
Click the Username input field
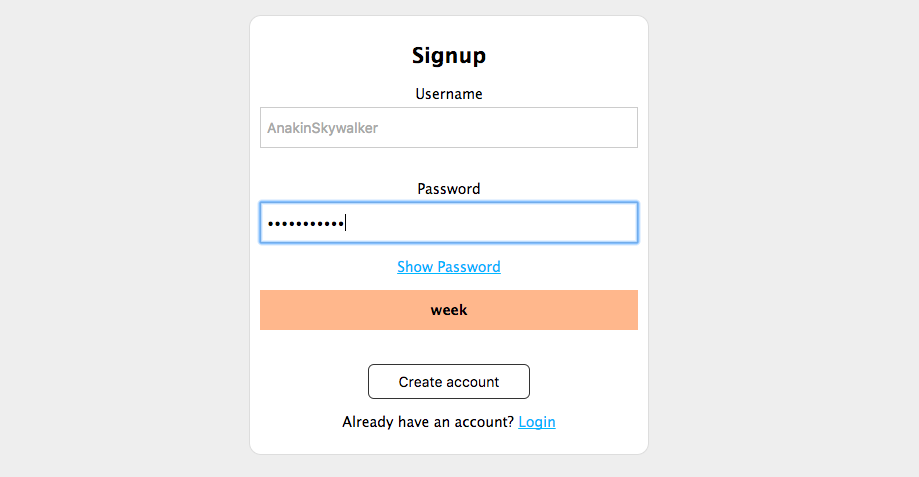(x=448, y=128)
